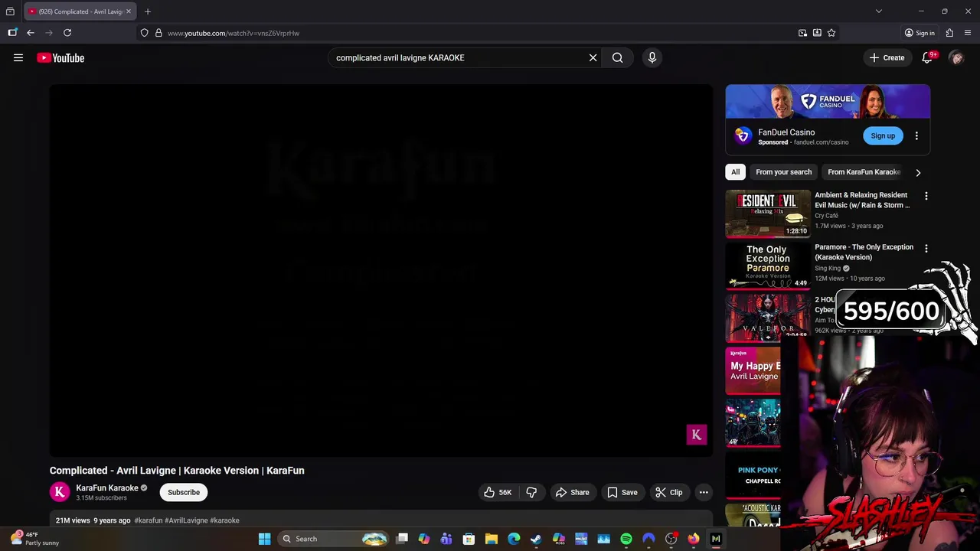Open Paramore - The Only Exception title

point(864,252)
